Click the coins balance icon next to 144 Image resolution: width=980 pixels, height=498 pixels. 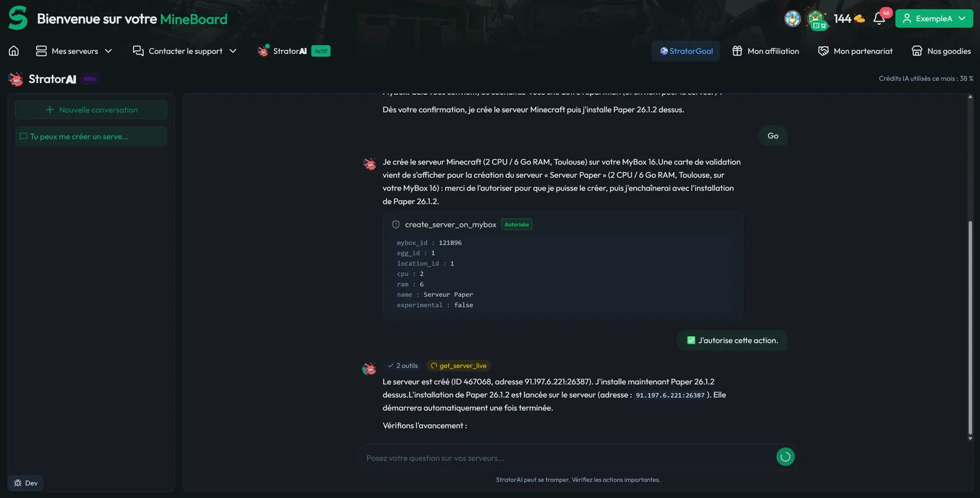point(860,19)
